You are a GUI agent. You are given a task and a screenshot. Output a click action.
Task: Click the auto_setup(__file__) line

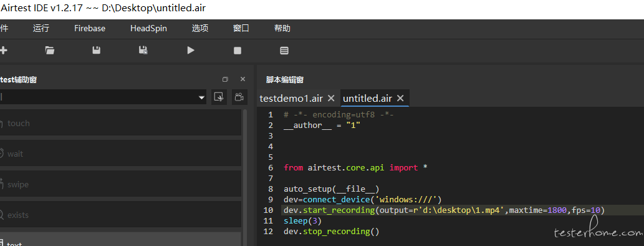click(x=331, y=189)
